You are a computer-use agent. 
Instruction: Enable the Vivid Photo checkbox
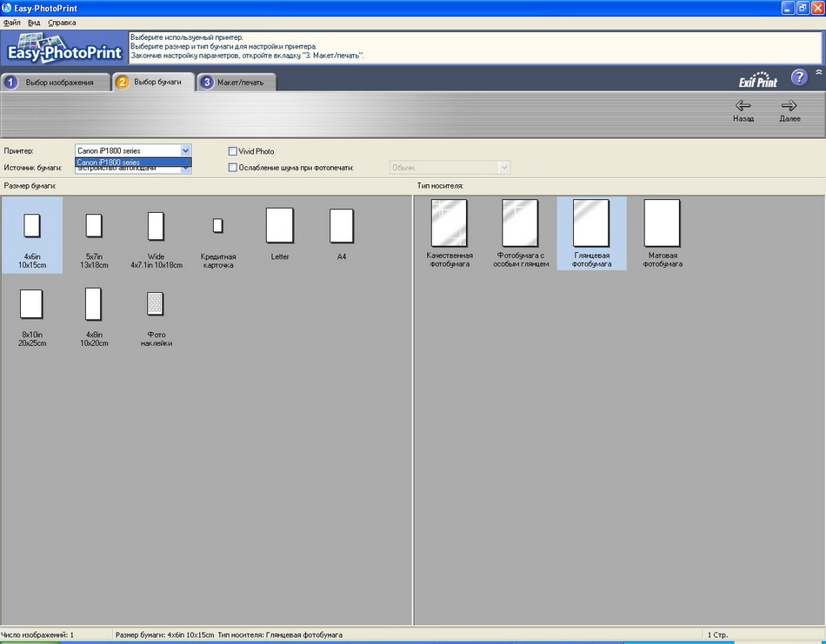[x=232, y=151]
